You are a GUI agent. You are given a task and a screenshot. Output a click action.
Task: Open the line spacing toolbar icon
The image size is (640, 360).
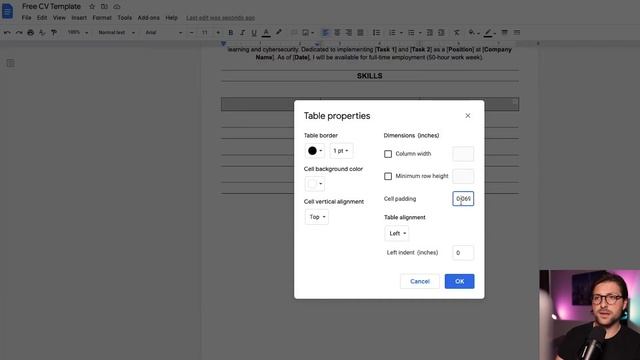376,33
